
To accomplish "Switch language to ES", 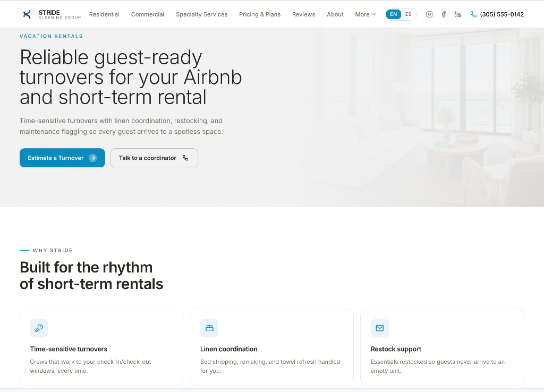I will (409, 14).
